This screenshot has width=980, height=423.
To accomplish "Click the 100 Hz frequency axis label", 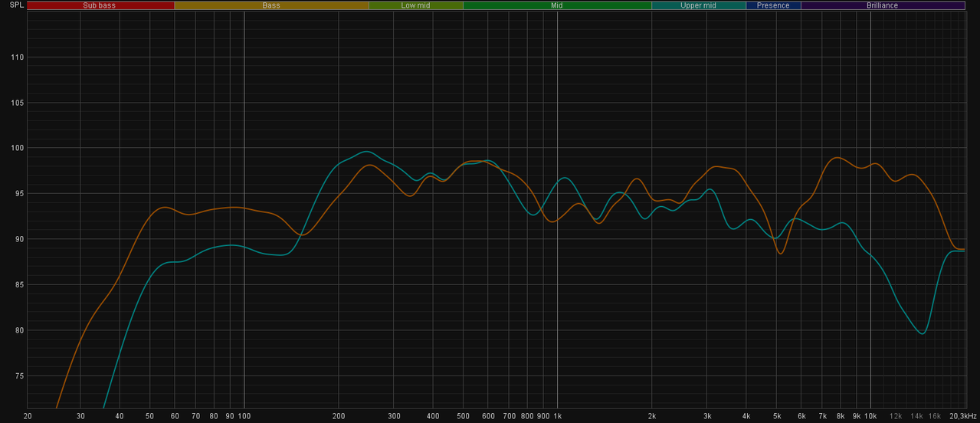I will 244,416.
